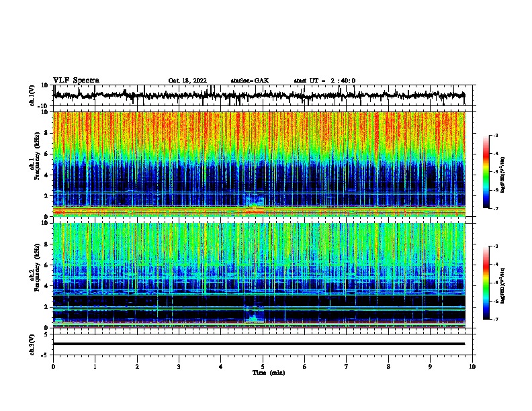Click the "-5" tick on the ch.3(V) axis
The image size is (532, 411).
pyautogui.click(x=45, y=355)
